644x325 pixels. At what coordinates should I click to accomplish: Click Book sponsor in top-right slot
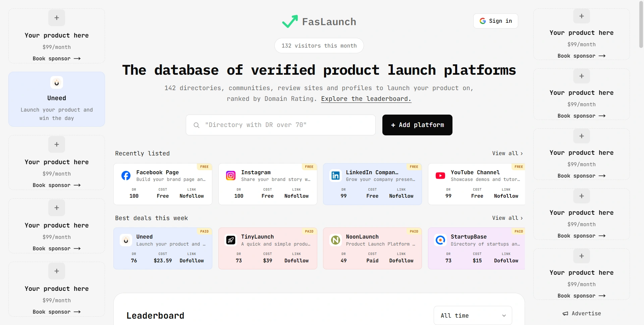tap(582, 56)
